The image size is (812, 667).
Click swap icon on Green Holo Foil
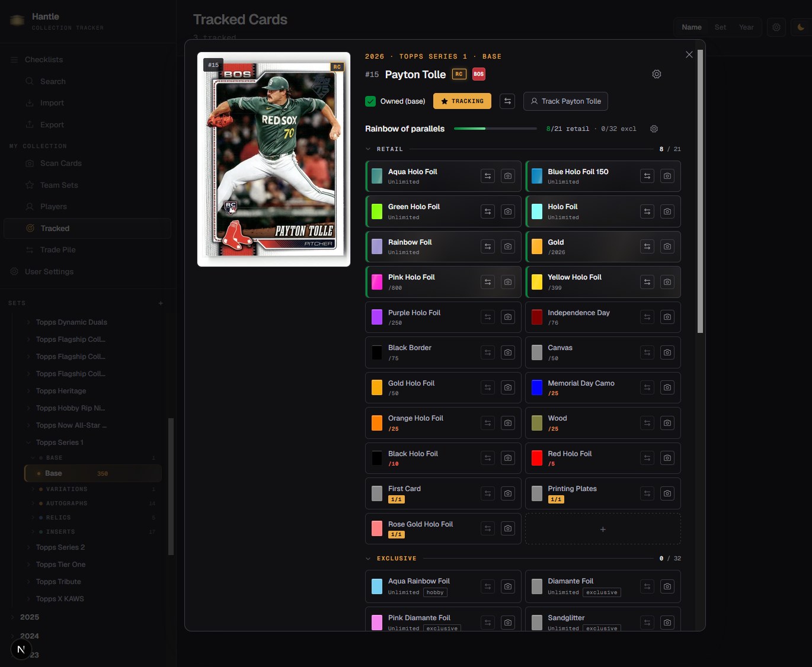(488, 211)
